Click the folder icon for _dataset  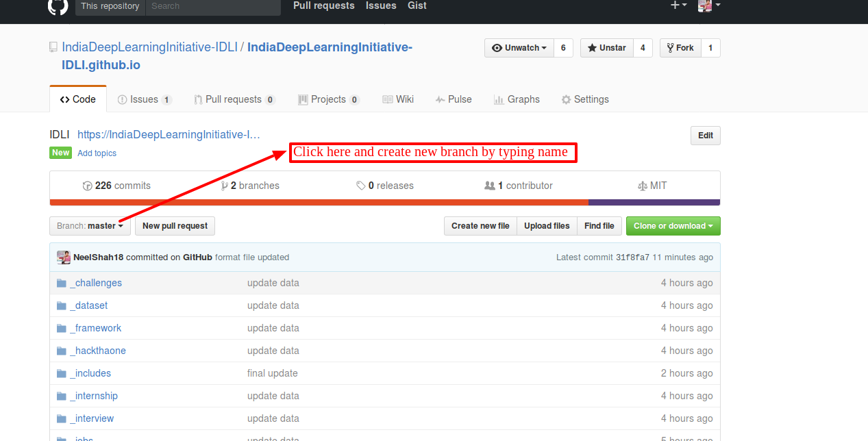point(62,305)
